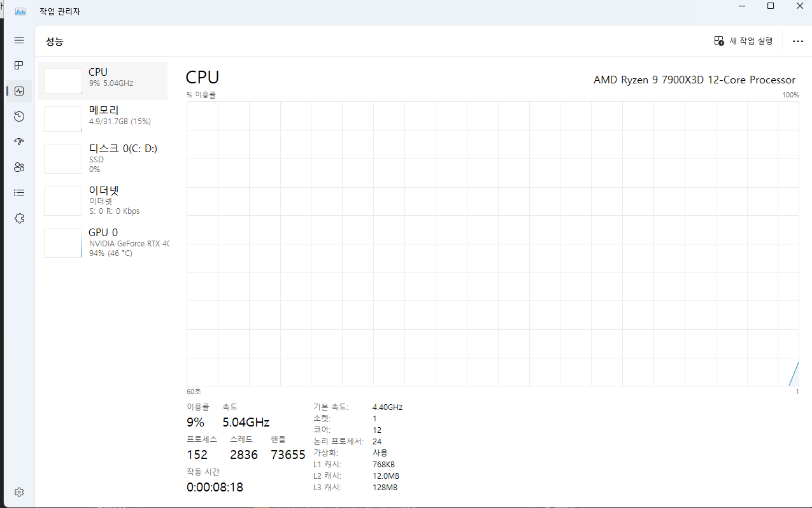Image resolution: width=812 pixels, height=508 pixels.
Task: Minimize the Task Manager window
Action: click(x=741, y=6)
